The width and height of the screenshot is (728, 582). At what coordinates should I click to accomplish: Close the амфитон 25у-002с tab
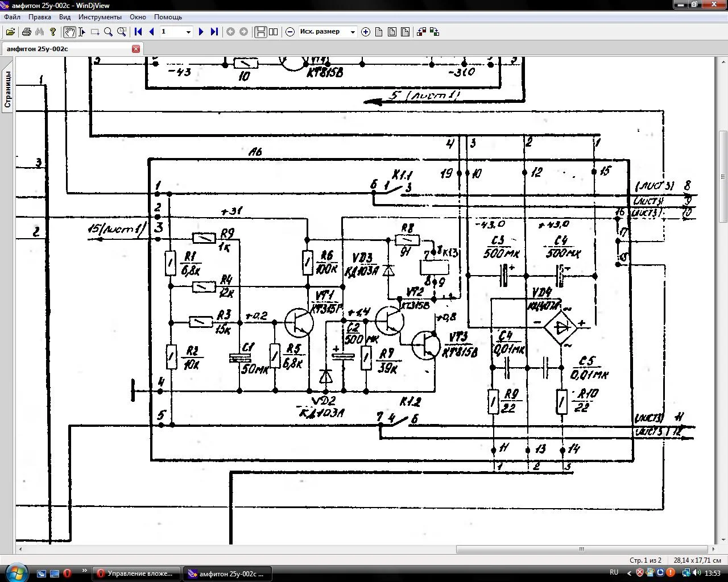[x=136, y=49]
